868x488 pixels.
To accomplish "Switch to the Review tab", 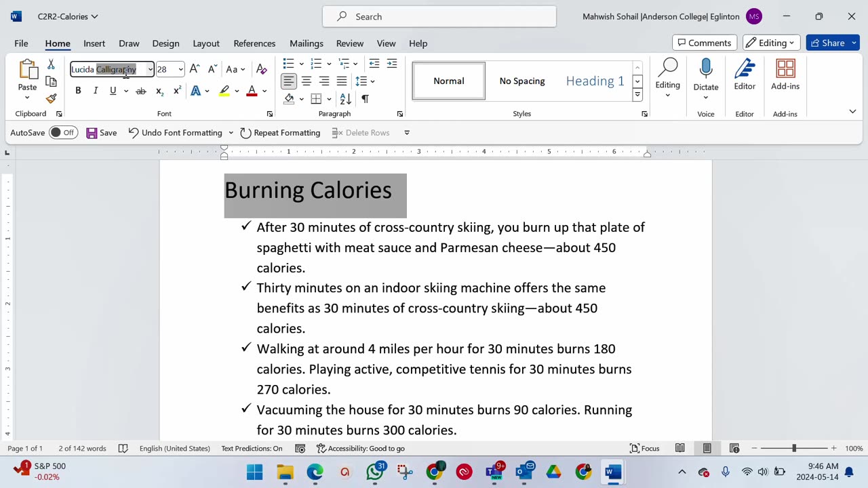I will pos(350,43).
